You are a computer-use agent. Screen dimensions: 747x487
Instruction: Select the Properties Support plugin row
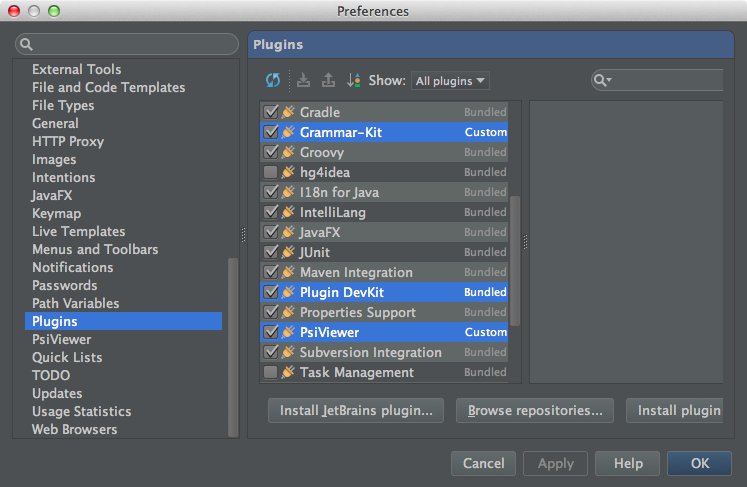(384, 312)
